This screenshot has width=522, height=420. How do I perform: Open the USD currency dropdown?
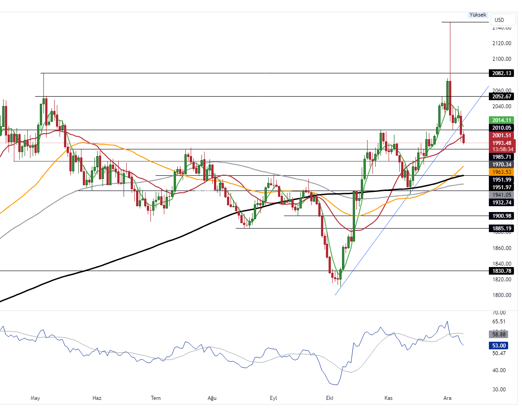coord(499,20)
